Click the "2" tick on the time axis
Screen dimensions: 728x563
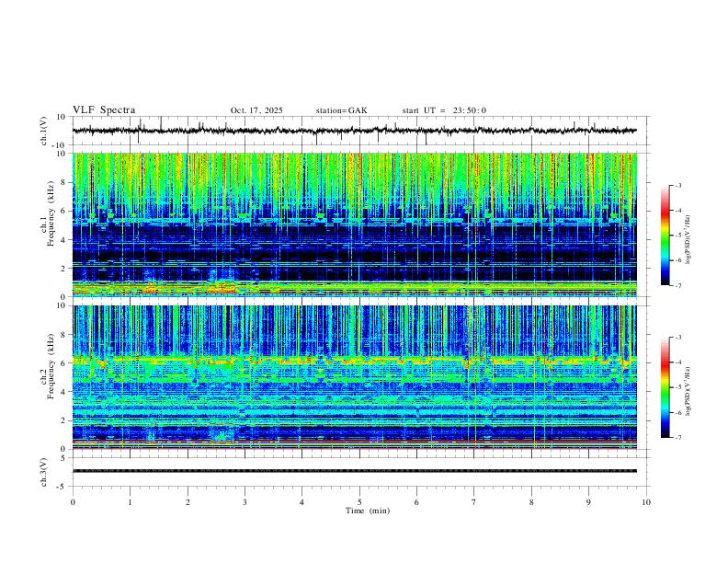(188, 502)
